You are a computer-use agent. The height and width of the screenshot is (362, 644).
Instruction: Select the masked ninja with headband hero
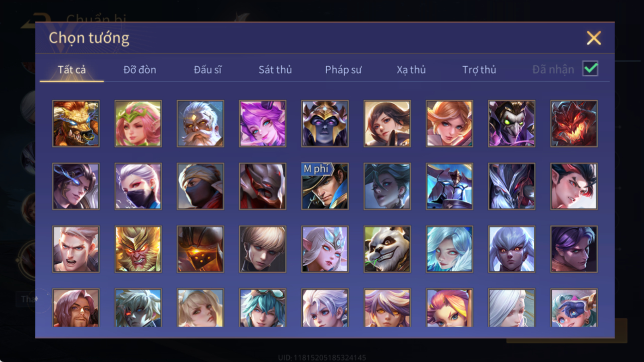[x=200, y=186]
